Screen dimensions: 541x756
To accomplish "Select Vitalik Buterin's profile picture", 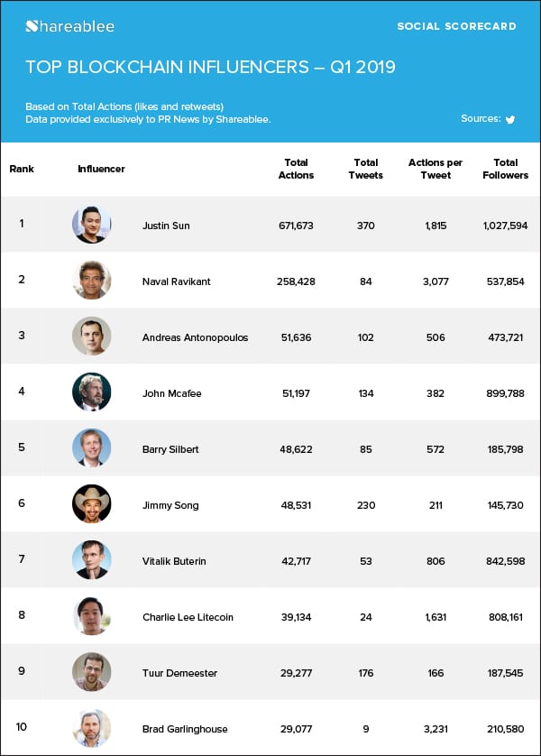I will click(x=92, y=560).
